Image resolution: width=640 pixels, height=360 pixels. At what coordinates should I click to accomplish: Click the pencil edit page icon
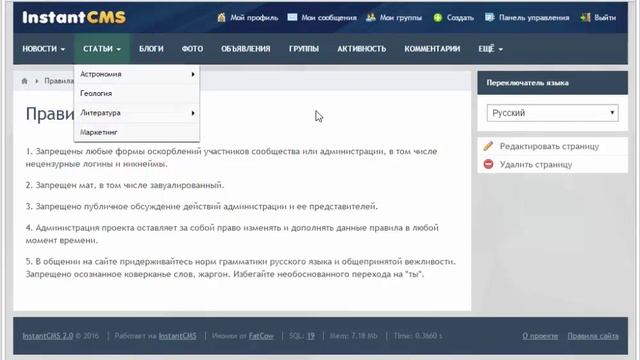(x=488, y=146)
